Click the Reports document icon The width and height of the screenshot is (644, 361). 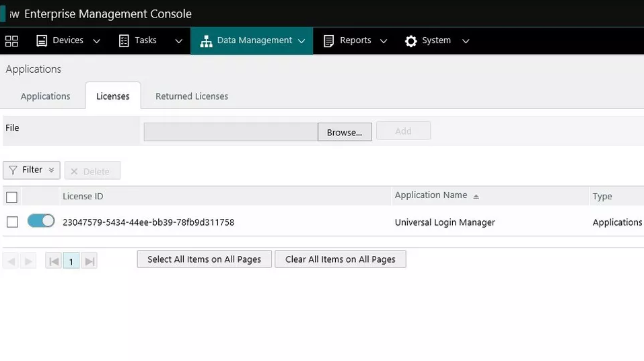pyautogui.click(x=329, y=41)
